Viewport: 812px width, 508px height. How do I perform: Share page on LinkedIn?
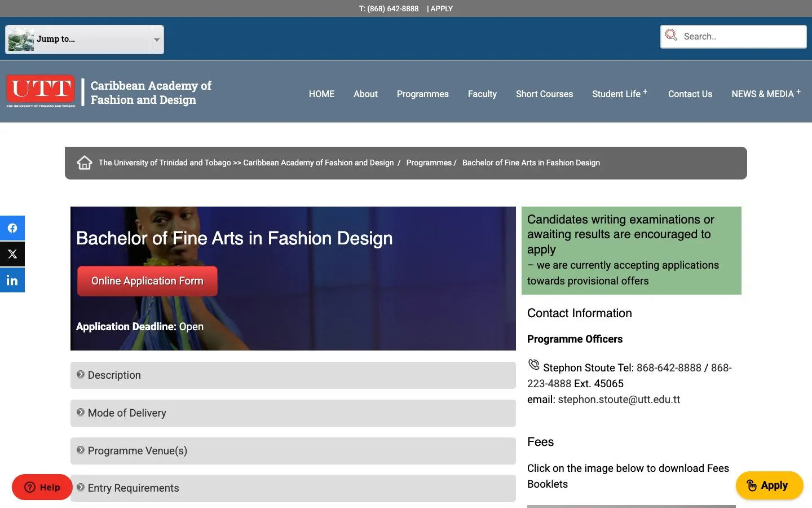coord(12,280)
